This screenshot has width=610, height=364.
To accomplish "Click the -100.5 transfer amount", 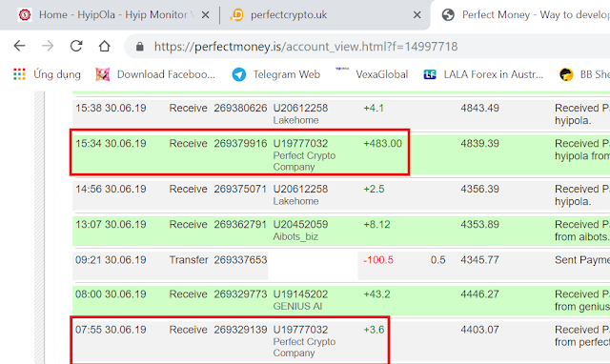I will coord(378,260).
